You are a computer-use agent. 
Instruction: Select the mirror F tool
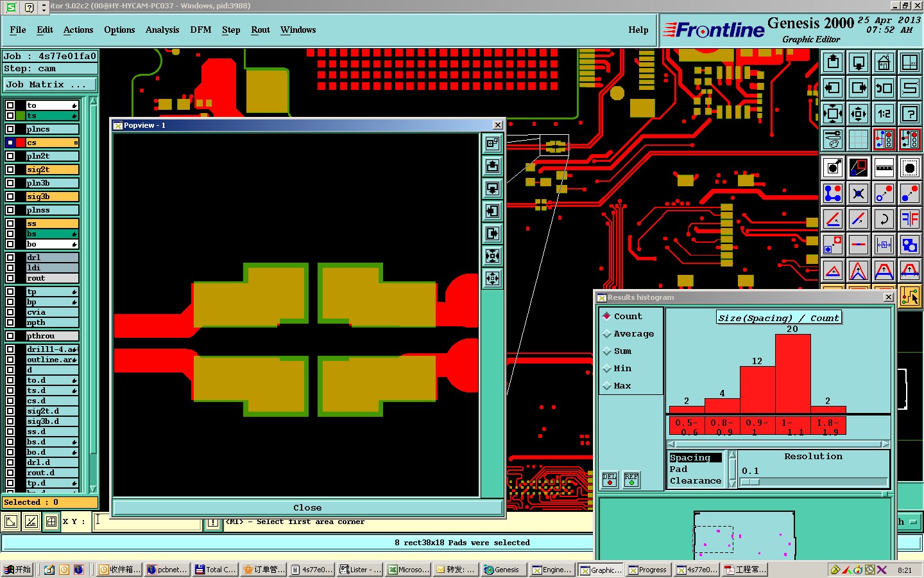[910, 219]
